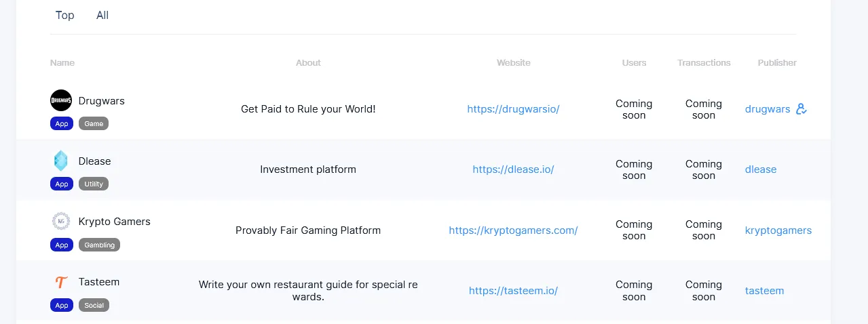Image resolution: width=868 pixels, height=324 pixels.
Task: Open the kryptogamers publisher profile link
Action: click(778, 230)
